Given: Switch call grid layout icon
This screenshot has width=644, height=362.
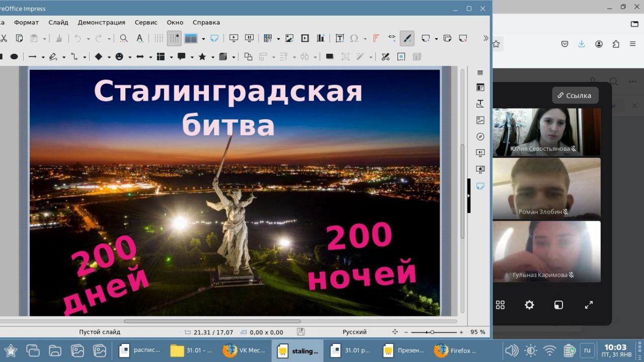Looking at the screenshot, I should pos(500,305).
